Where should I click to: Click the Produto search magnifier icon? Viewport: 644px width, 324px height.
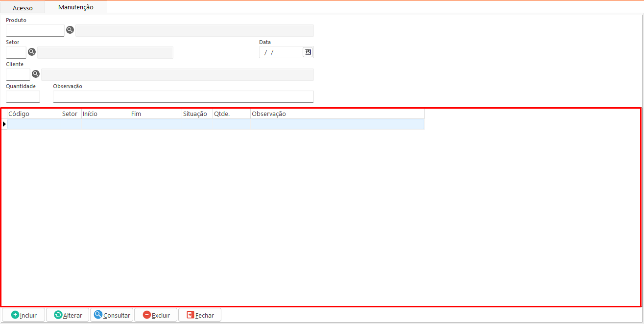tap(70, 30)
